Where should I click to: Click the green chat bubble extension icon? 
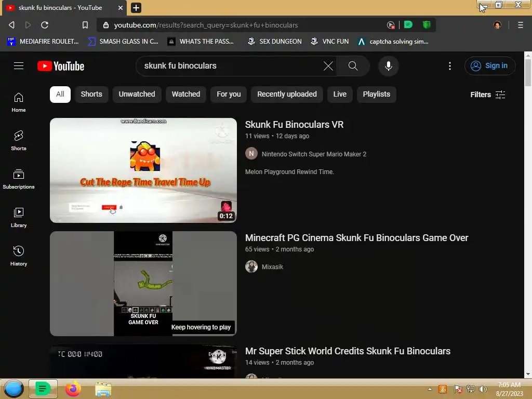point(408,25)
